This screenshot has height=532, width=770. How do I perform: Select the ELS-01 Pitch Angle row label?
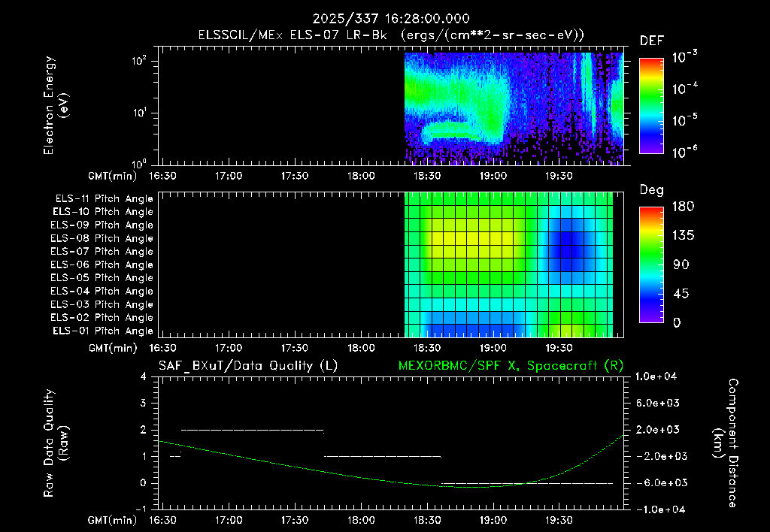coord(103,331)
